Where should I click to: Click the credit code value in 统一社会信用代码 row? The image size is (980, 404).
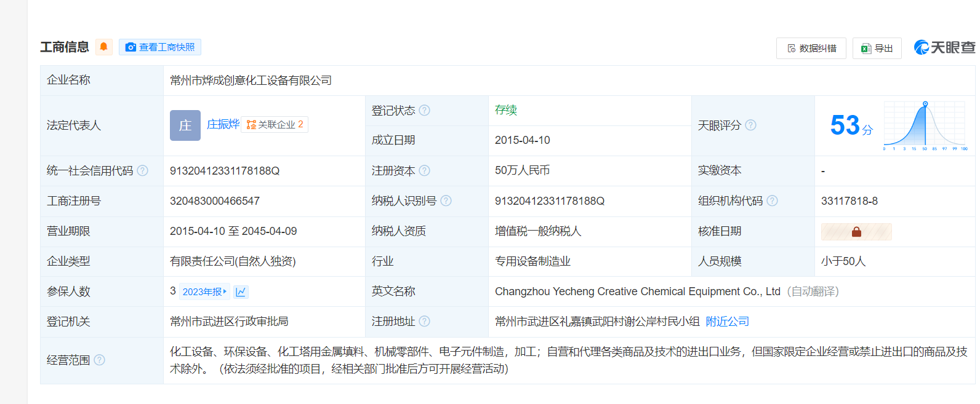click(x=225, y=171)
